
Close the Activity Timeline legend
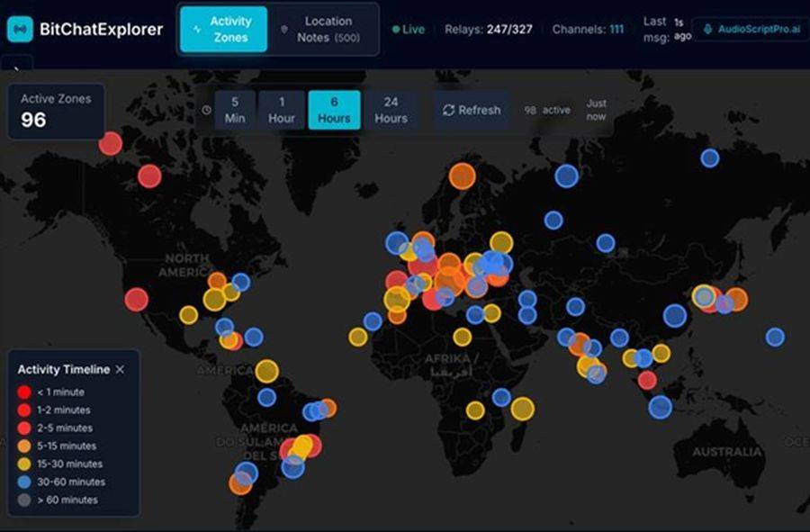(x=121, y=369)
